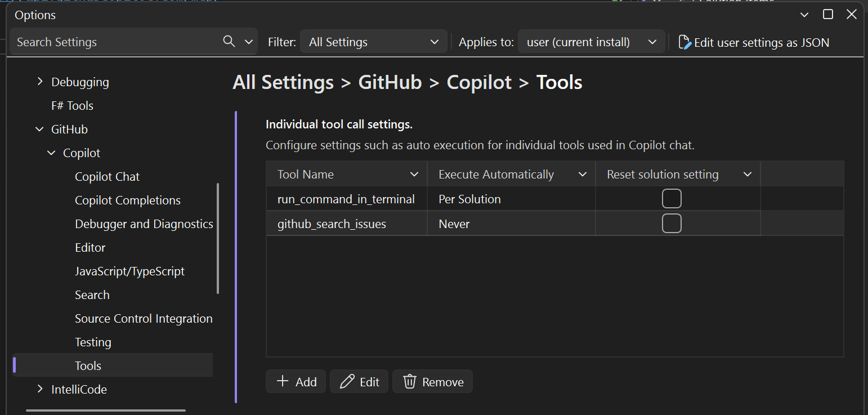Check Reset solution setting for run_command_in_terminal

point(672,198)
